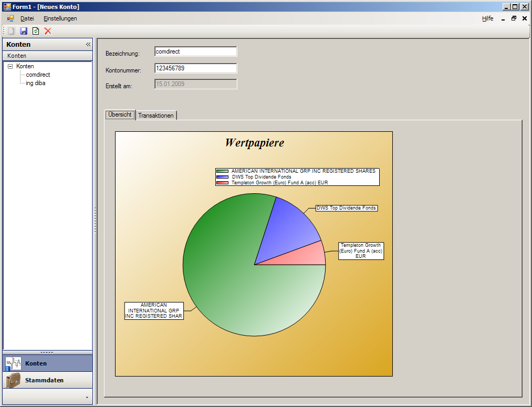Screen dimensions: 532x407
Task: Click the legend entry text Templeton Growth (Euro) Fund
Action: click(279, 183)
